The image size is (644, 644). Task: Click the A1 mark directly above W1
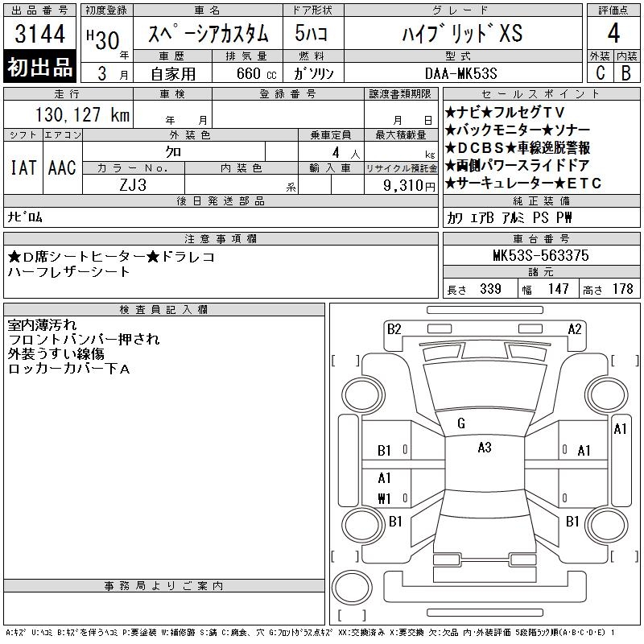384,478
